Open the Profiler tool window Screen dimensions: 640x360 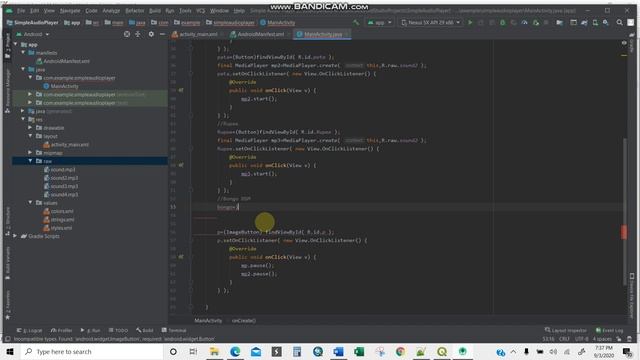[x=62, y=330]
